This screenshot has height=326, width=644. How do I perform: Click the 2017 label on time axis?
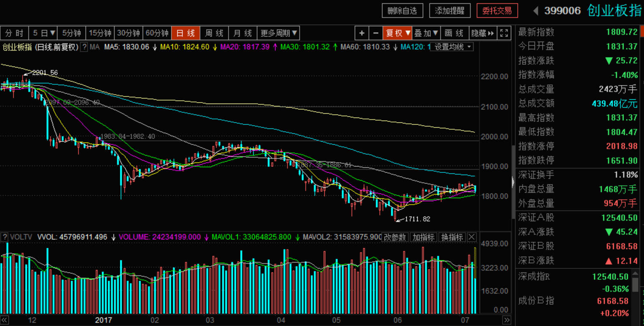click(103, 320)
